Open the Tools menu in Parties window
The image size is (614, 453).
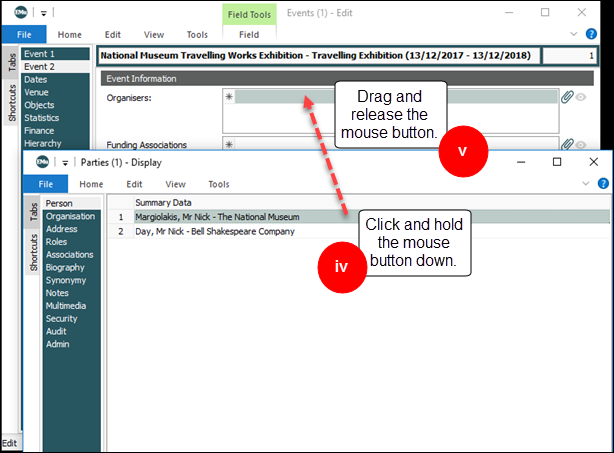218,184
